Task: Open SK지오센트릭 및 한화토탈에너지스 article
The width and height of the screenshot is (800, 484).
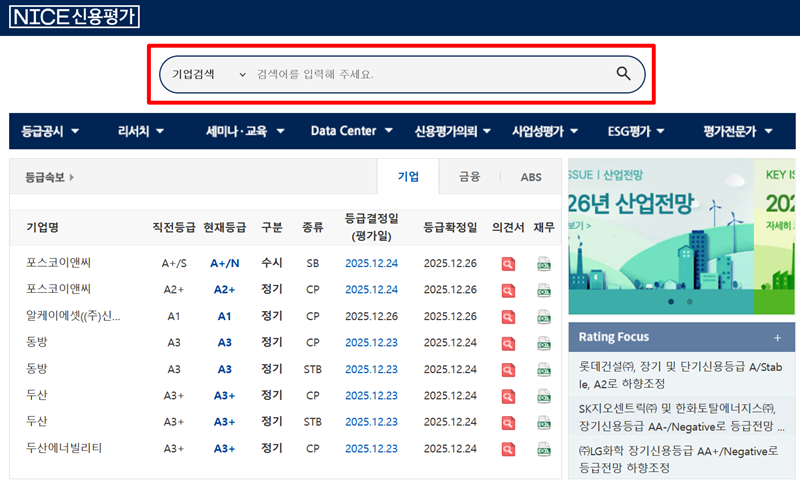Action: (681, 417)
